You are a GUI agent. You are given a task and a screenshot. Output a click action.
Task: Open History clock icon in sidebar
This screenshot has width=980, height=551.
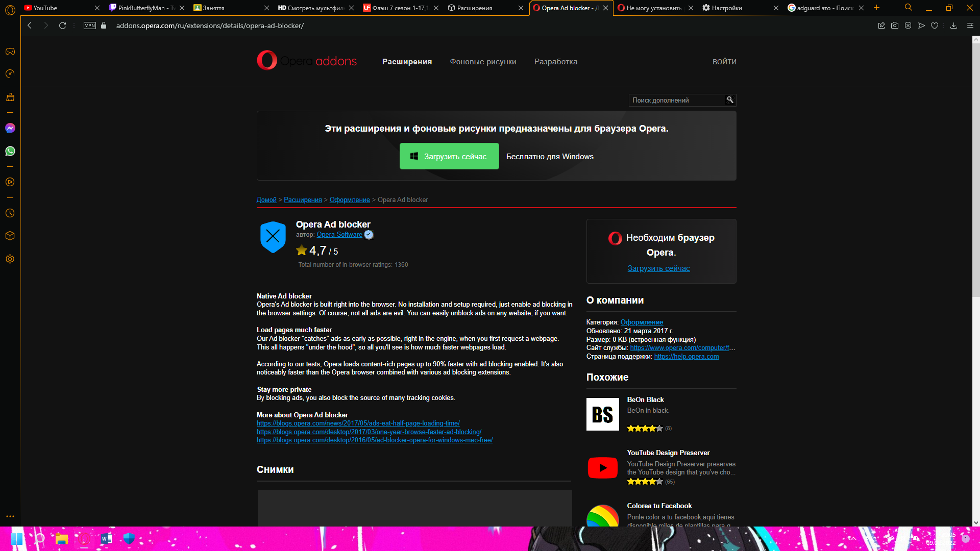coord(10,213)
